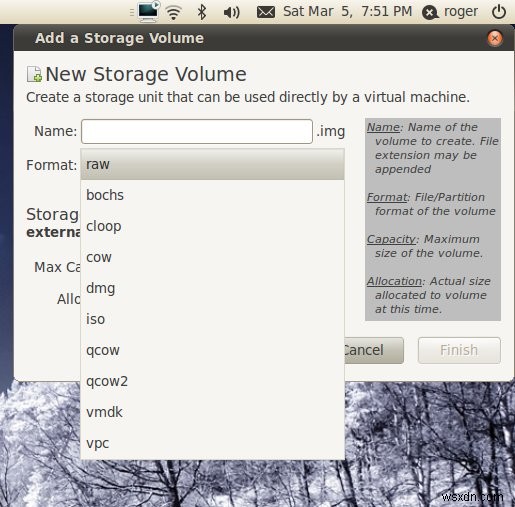Open the power session menu icon
This screenshot has width=515, height=507.
point(499,12)
